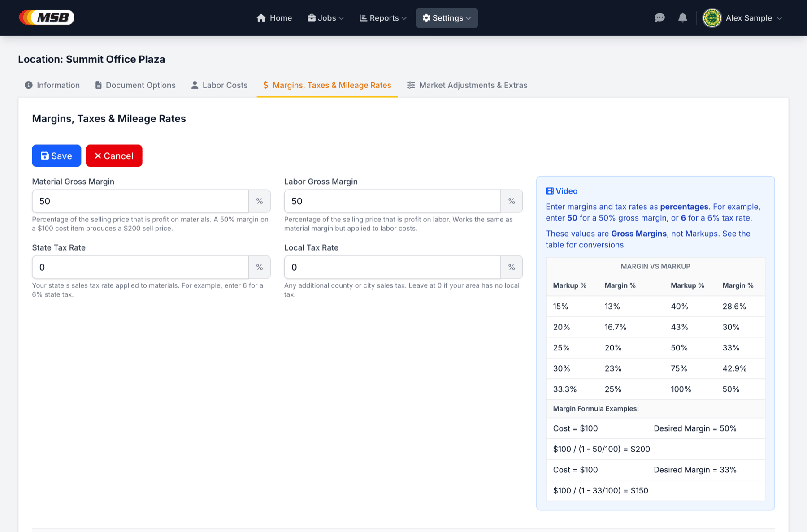807x532 pixels.
Task: Click the MARGIN VS MARKUP table heading
Action: (x=655, y=266)
